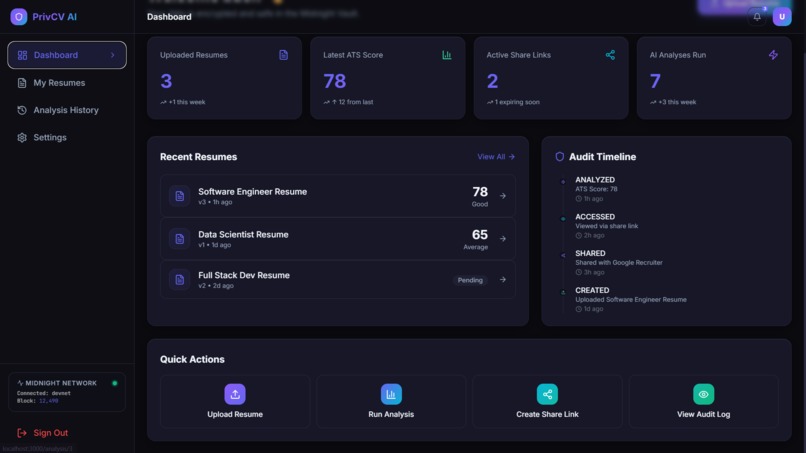Click the Active Share Links count 2
Image resolution: width=806 pixels, height=453 pixels.
(x=492, y=81)
